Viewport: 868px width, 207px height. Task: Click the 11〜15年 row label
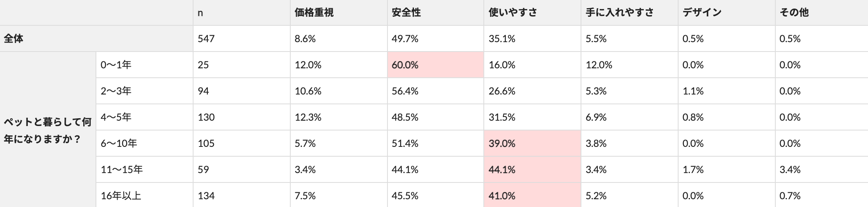122,170
